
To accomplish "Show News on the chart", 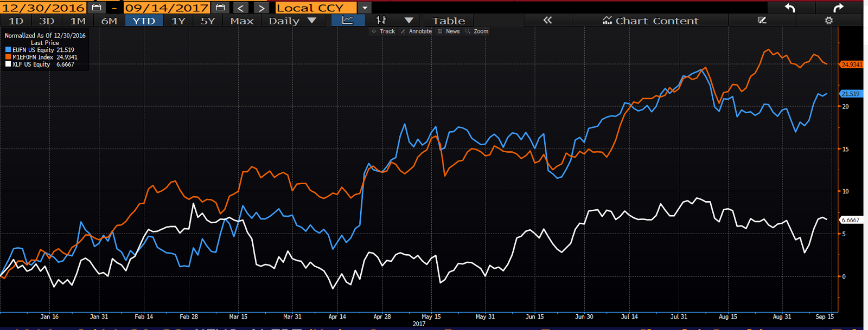I will (449, 31).
